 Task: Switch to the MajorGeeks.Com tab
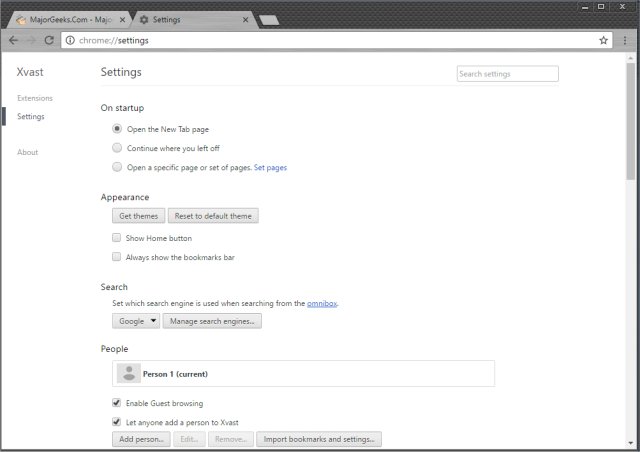click(65, 19)
